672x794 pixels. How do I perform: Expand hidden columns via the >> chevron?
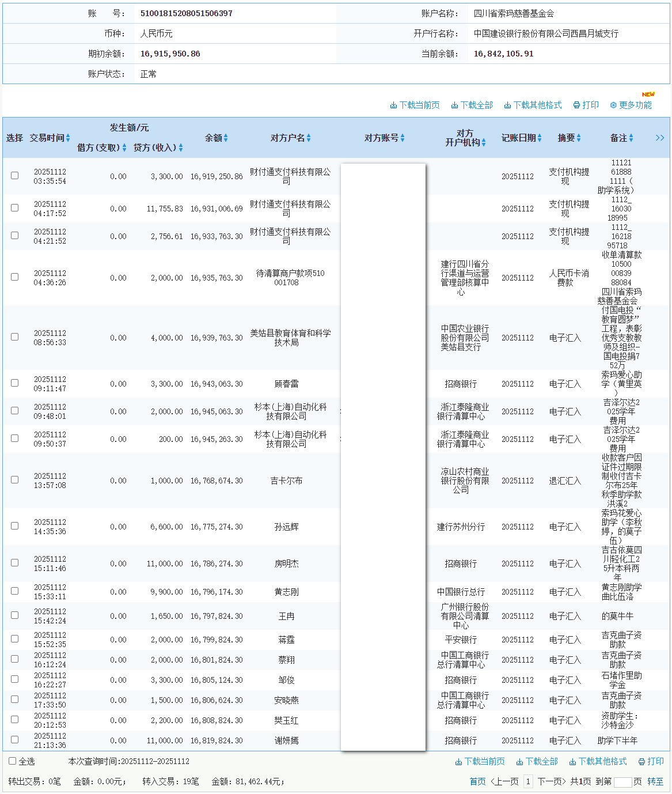[660, 138]
